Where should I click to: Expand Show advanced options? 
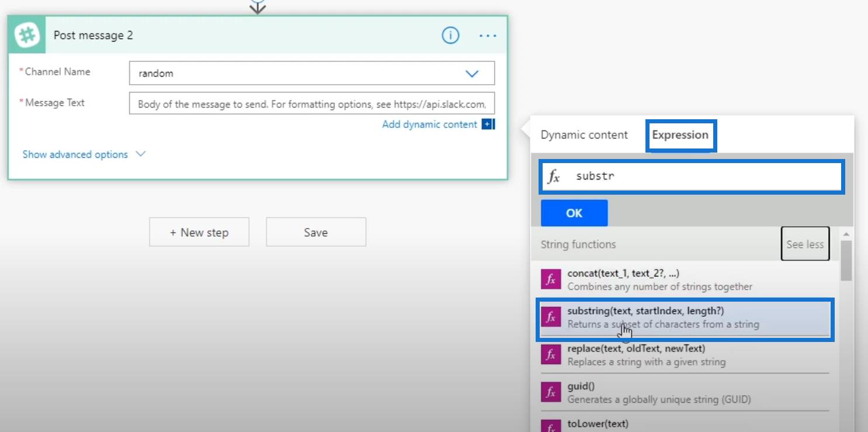click(x=84, y=154)
